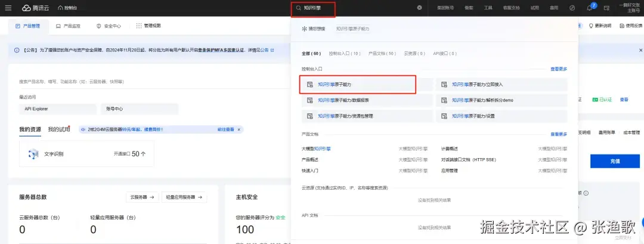Click the 云服务器 arrow button
This screenshot has height=244, width=644.
tap(142, 197)
